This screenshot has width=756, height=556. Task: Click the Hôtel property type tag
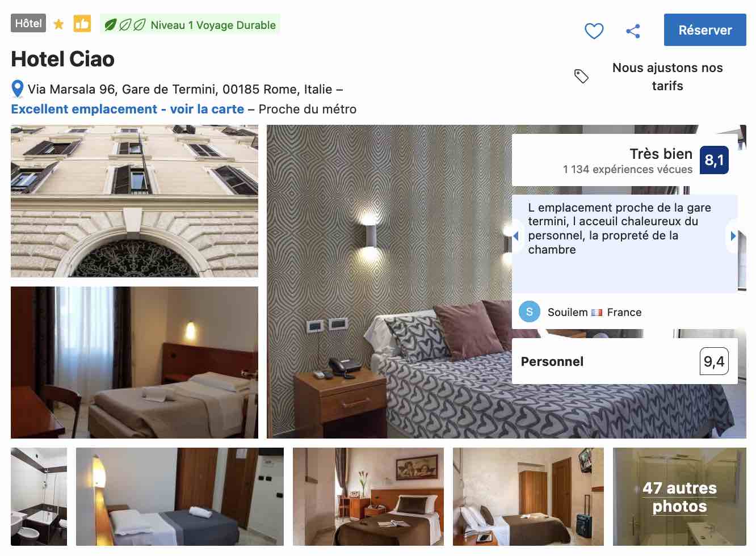coord(28,23)
